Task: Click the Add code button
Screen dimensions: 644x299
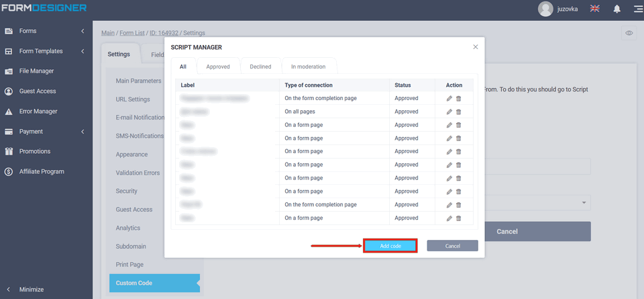Action: tap(390, 246)
